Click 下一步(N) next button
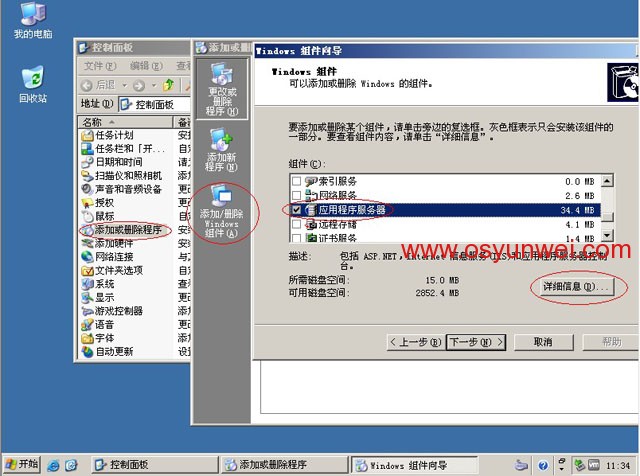This screenshot has width=640, height=476. click(x=476, y=342)
